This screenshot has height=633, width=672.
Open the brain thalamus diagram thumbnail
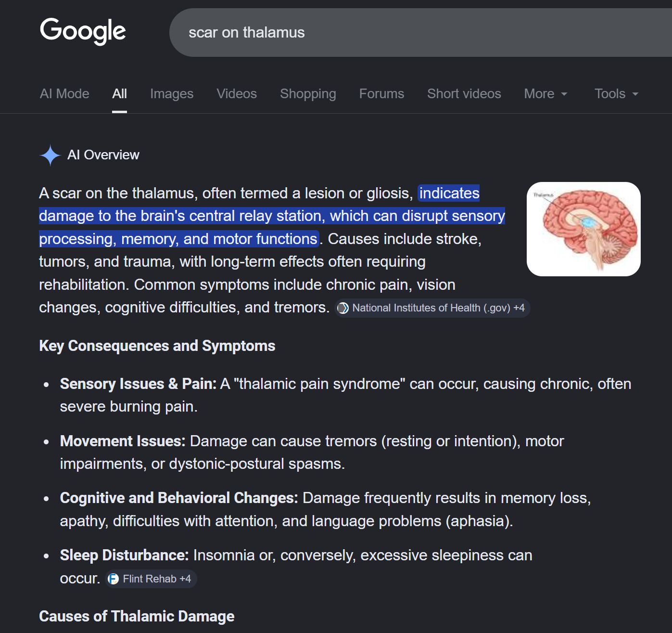click(583, 229)
